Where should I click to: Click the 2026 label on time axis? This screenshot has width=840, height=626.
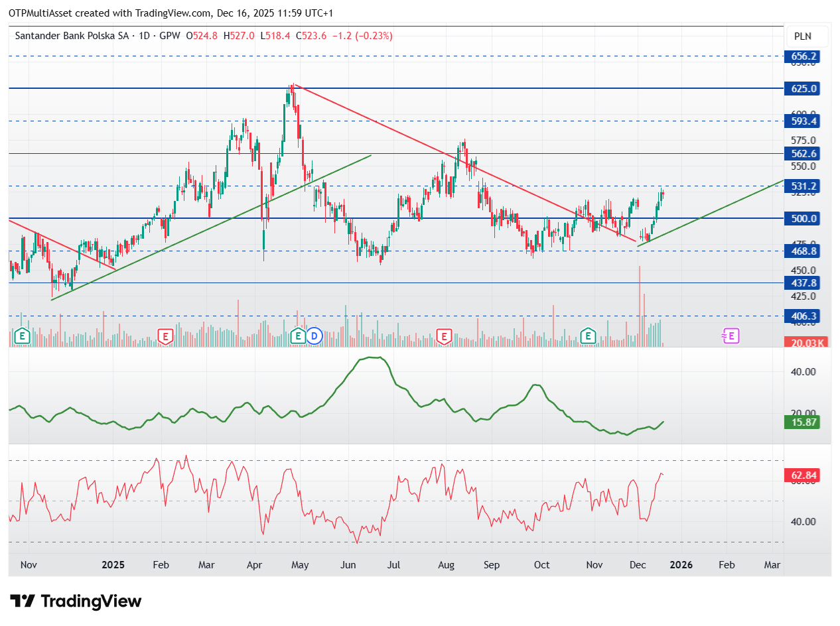coord(681,565)
